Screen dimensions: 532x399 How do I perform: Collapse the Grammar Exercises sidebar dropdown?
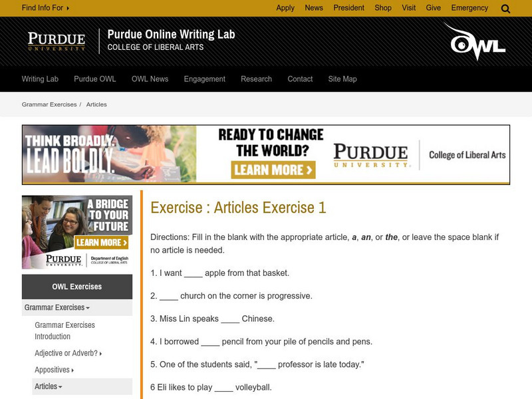[77, 307]
